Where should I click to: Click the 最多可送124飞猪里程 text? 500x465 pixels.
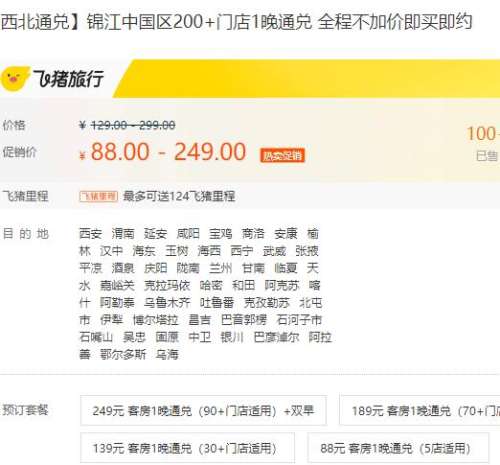click(179, 196)
